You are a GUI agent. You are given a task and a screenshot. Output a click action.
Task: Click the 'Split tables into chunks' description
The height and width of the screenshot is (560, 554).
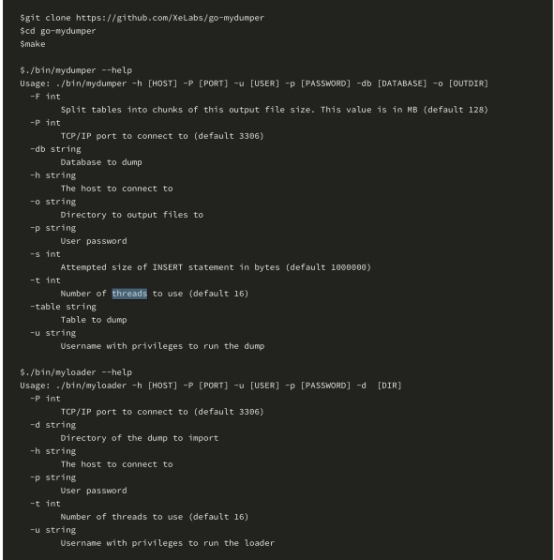click(x=274, y=110)
